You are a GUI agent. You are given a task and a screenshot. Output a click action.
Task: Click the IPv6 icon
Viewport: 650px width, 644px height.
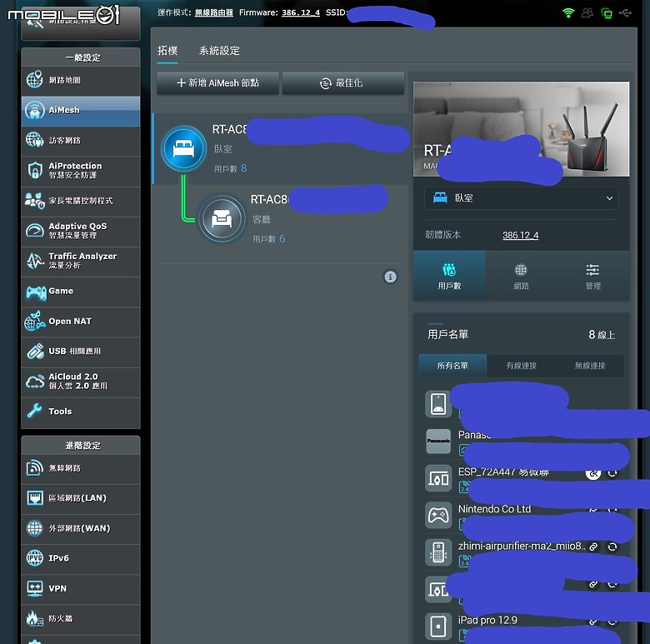coord(34,558)
